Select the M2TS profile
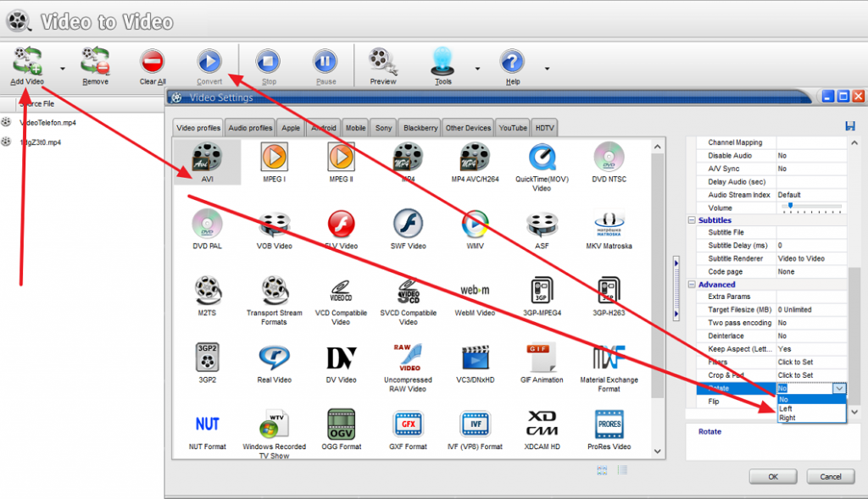This screenshot has width=868, height=499. [207, 296]
